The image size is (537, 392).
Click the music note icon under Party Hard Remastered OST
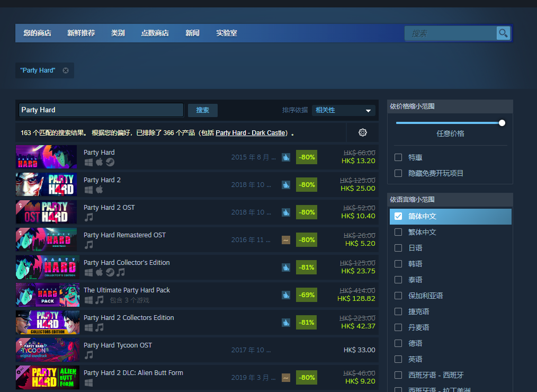(88, 245)
